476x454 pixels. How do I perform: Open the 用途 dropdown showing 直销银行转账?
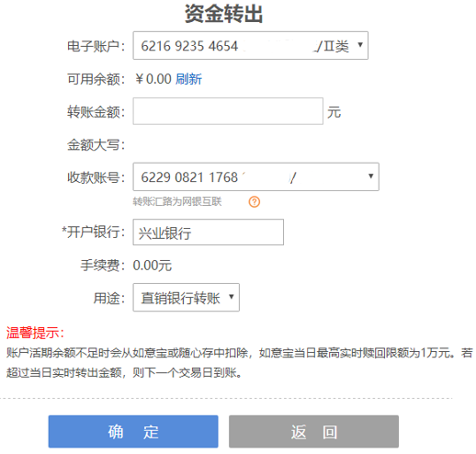click(187, 298)
